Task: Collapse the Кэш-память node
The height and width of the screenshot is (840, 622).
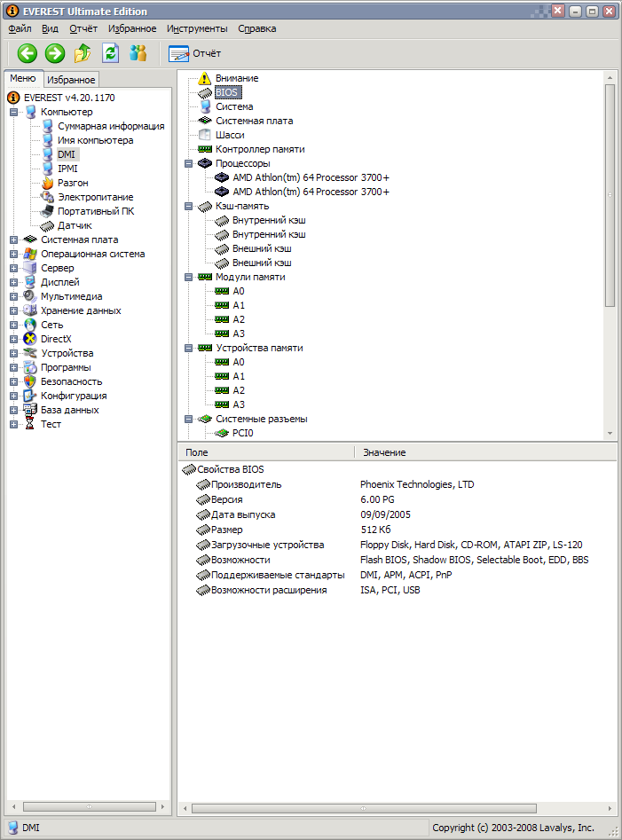Action: 189,207
